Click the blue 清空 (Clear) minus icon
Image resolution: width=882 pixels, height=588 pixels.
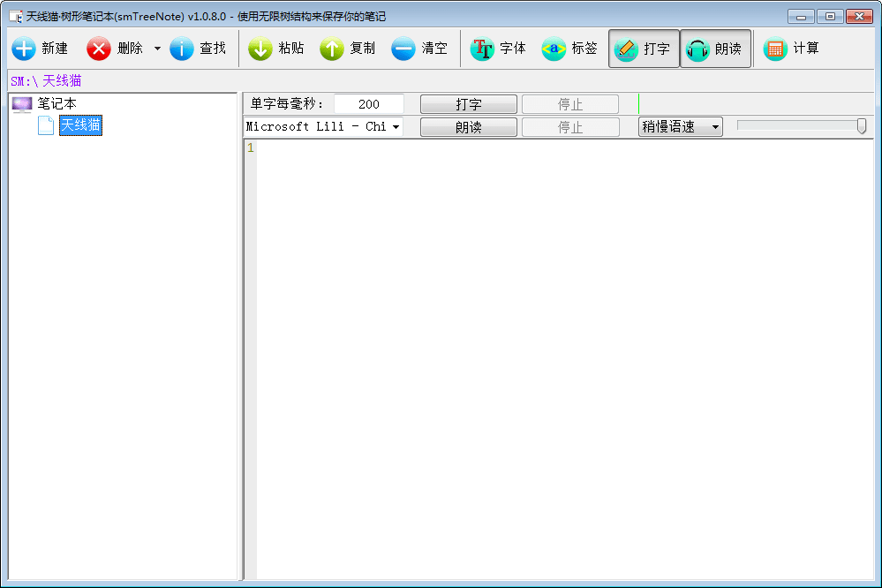pos(403,49)
